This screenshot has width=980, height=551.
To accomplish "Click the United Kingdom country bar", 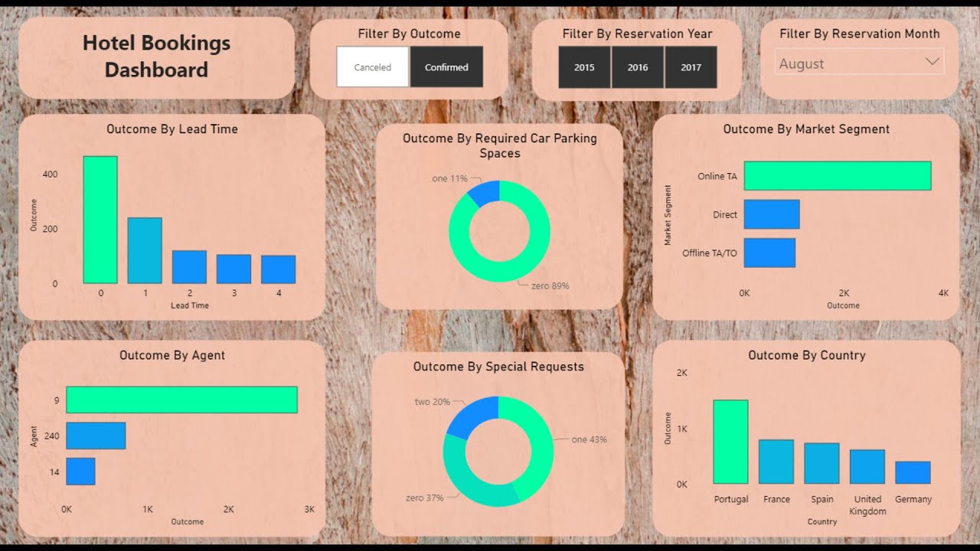I will [x=867, y=467].
